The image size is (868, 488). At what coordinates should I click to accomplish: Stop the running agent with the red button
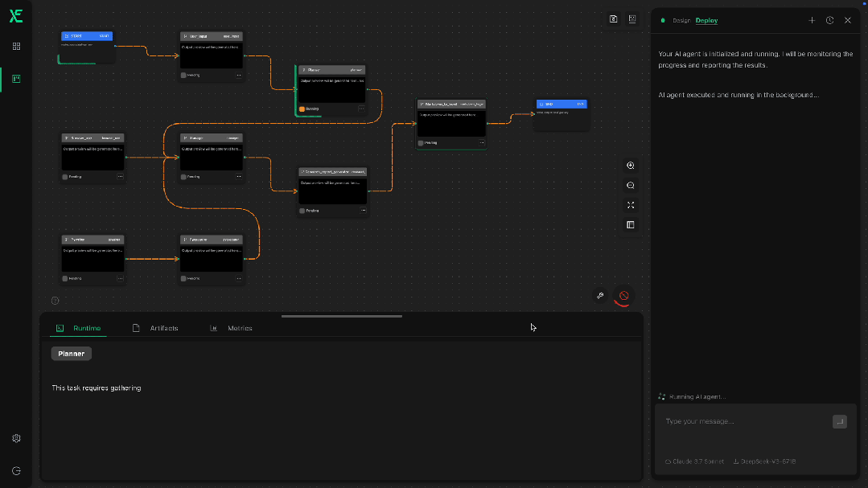(x=623, y=296)
